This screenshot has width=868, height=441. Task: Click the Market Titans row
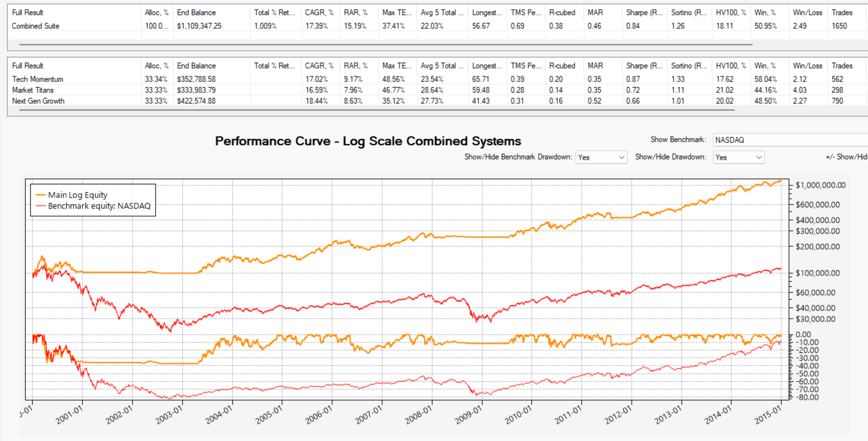33,90
